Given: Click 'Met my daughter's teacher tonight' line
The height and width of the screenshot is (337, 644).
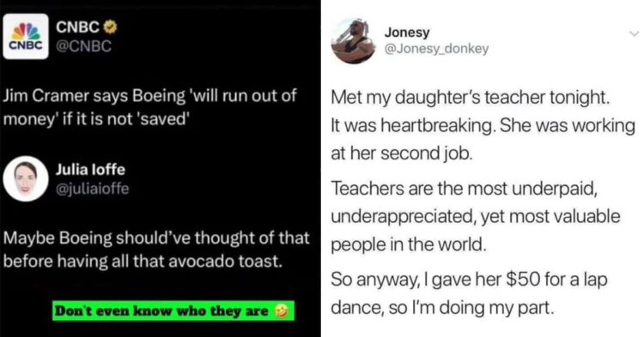Looking at the screenshot, I should tap(471, 98).
